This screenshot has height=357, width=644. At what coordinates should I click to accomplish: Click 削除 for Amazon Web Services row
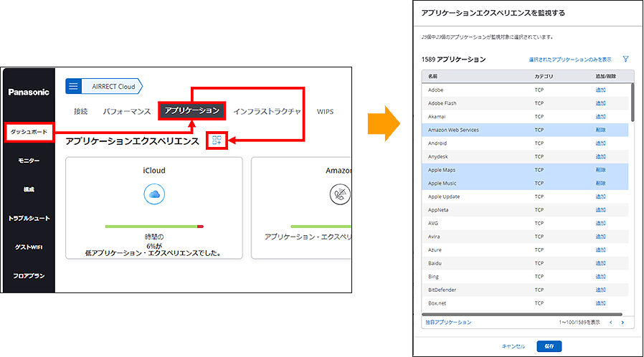click(600, 130)
